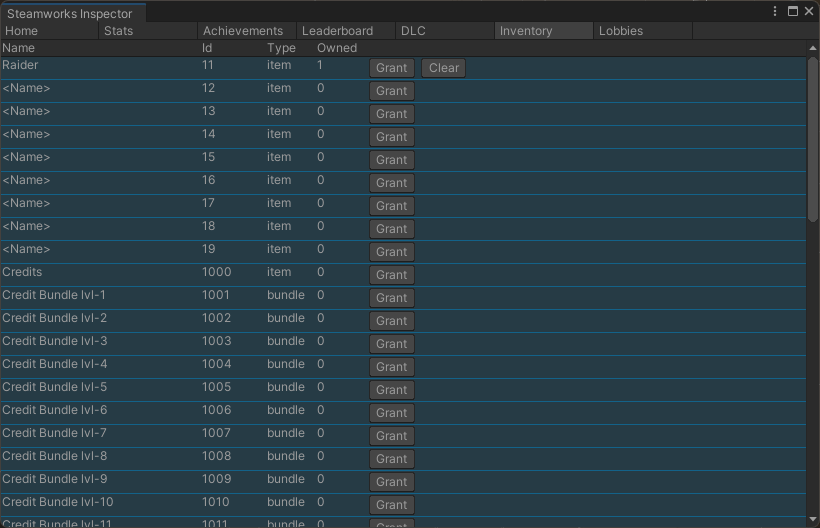Viewport: 820px width, 528px height.
Task: Grant the Raider item
Action: pos(392,68)
